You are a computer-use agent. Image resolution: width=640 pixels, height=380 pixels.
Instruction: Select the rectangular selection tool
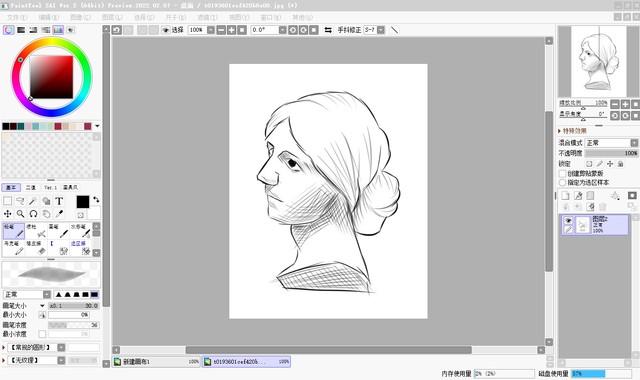click(7, 201)
